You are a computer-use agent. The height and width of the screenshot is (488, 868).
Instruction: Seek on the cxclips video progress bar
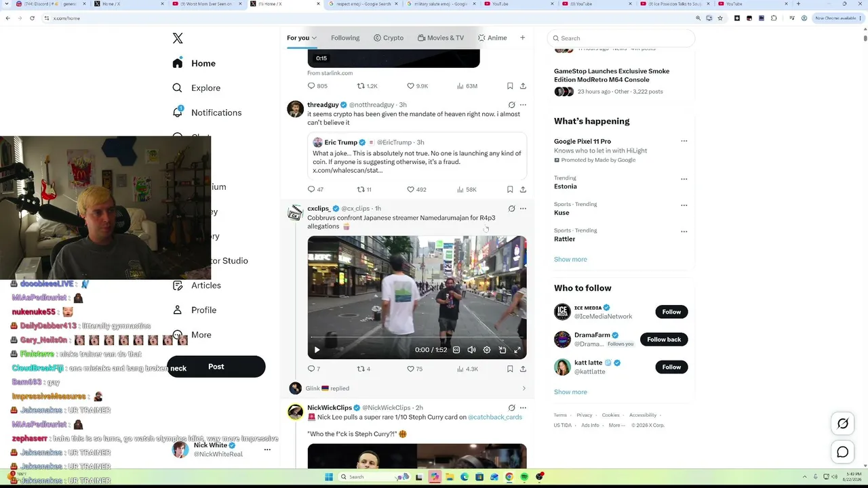(x=416, y=338)
